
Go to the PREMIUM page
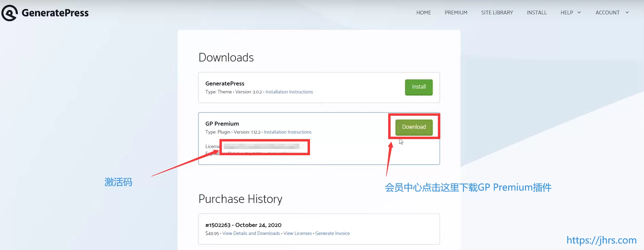coord(456,13)
